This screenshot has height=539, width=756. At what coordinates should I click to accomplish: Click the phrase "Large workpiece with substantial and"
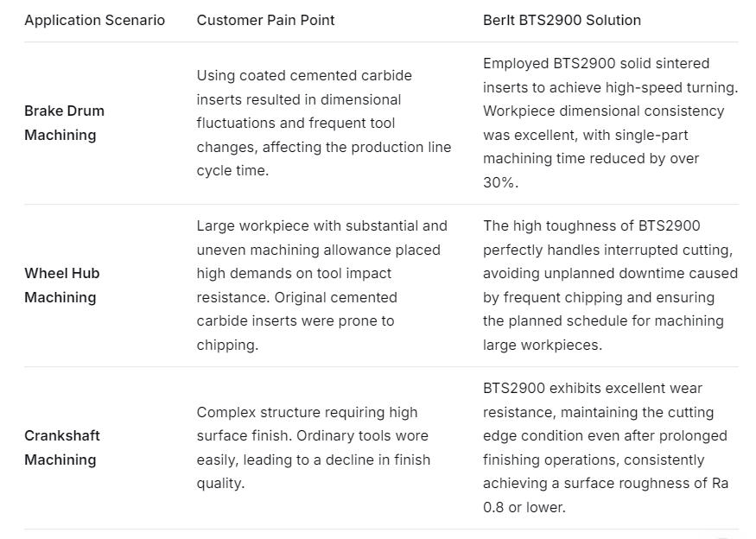click(321, 226)
